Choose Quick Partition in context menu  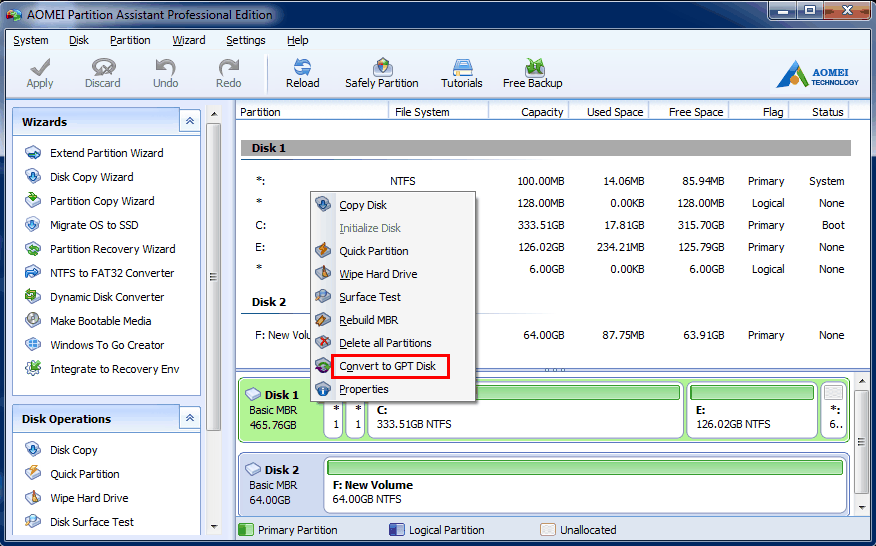[393, 251]
